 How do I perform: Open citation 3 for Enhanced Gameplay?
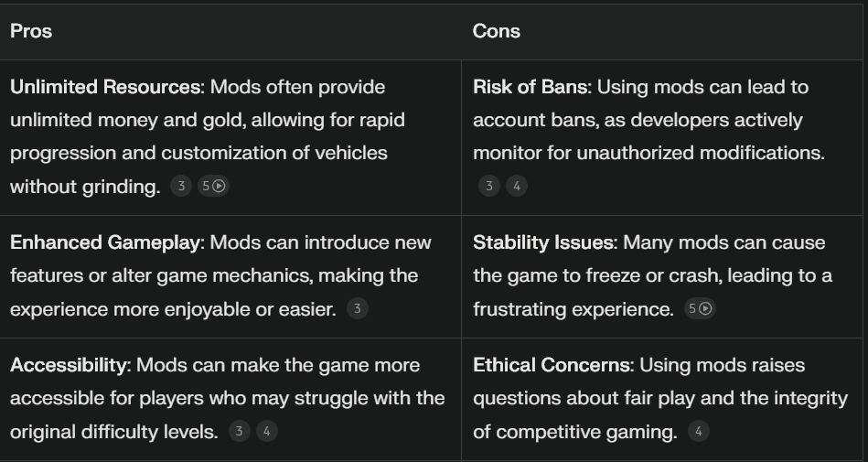[357, 308]
